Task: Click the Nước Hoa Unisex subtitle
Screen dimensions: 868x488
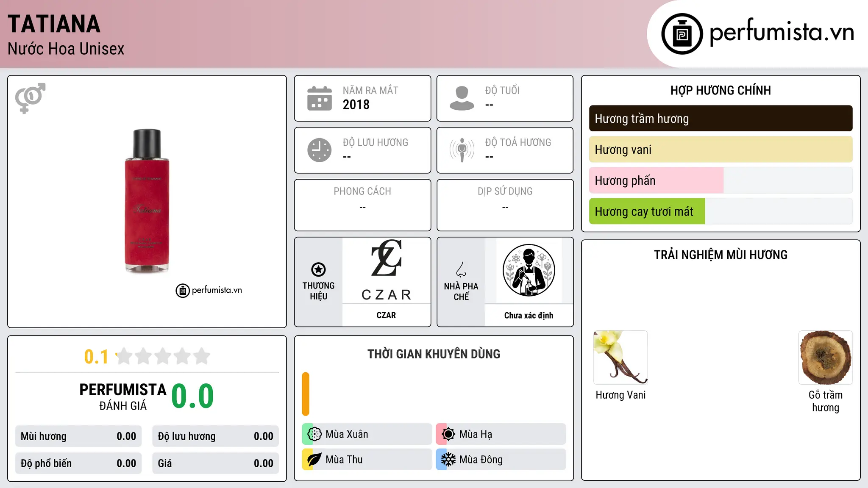Action: tap(66, 49)
